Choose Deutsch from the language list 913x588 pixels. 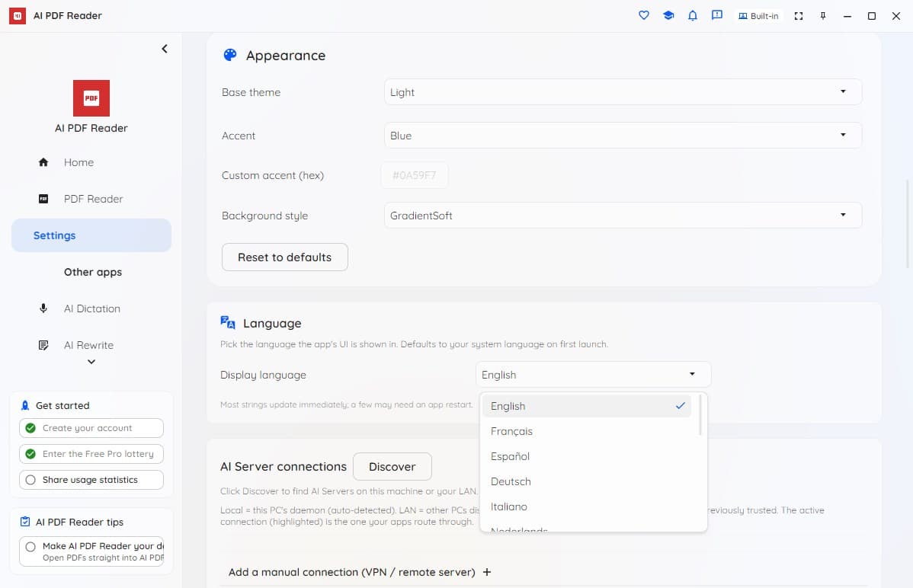[586, 481]
